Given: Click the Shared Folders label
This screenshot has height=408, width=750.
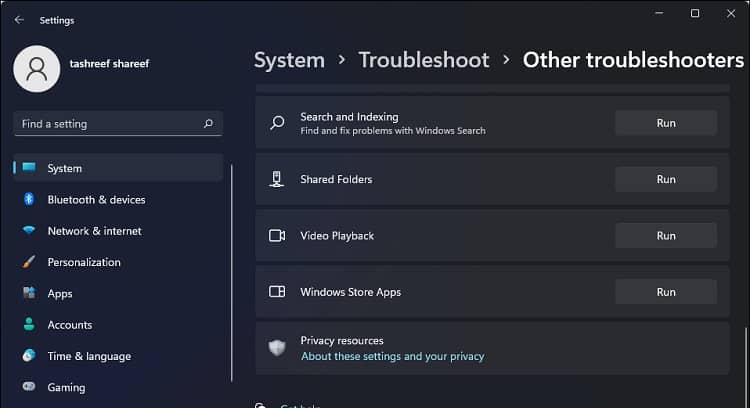Looking at the screenshot, I should (336, 179).
